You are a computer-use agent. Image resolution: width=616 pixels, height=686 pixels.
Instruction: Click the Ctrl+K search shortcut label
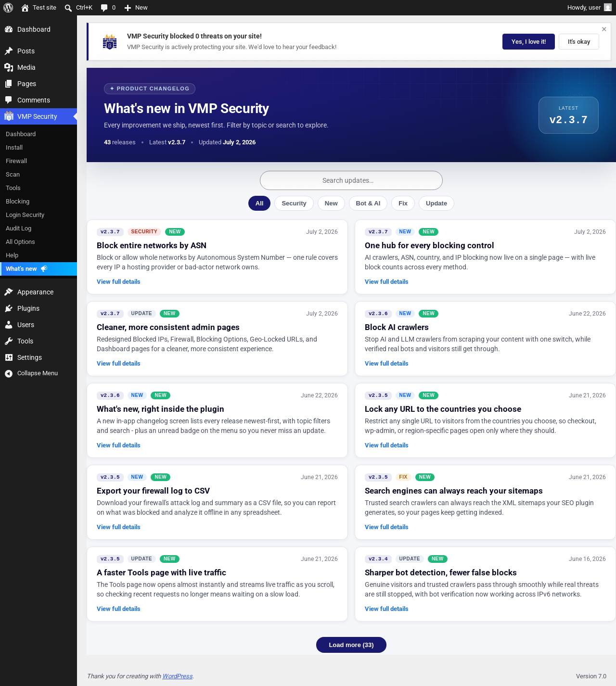84,8
